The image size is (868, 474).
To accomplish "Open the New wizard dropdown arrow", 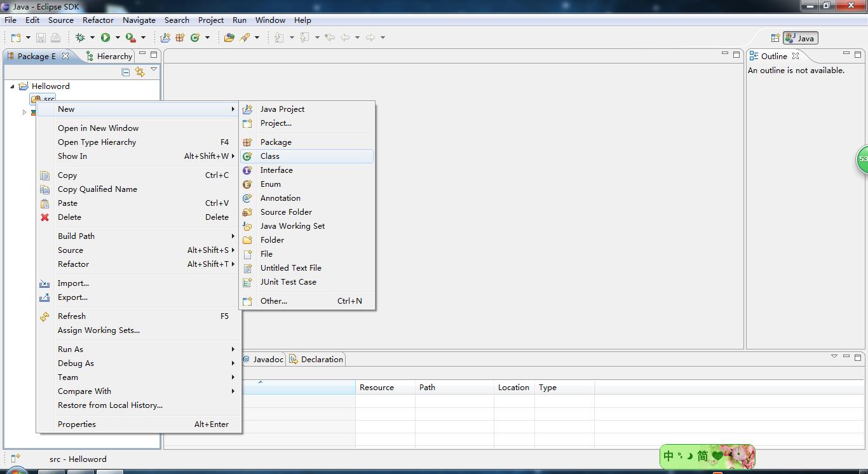I will (28, 37).
